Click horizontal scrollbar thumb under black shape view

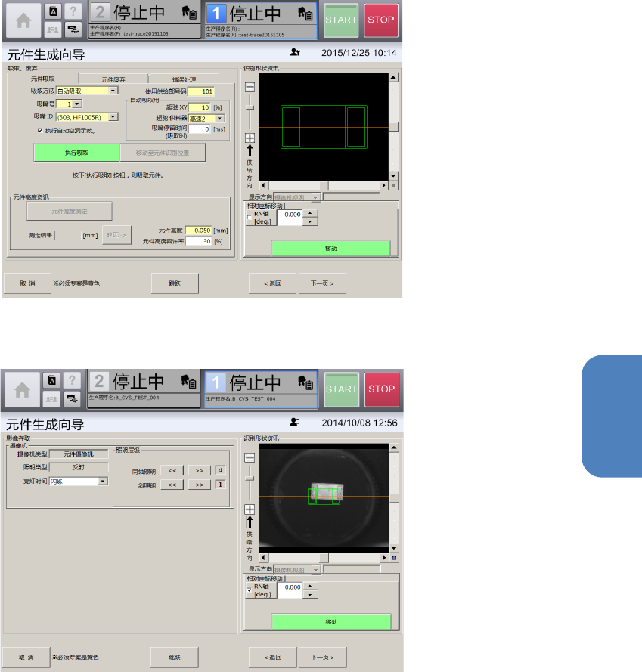324,185
